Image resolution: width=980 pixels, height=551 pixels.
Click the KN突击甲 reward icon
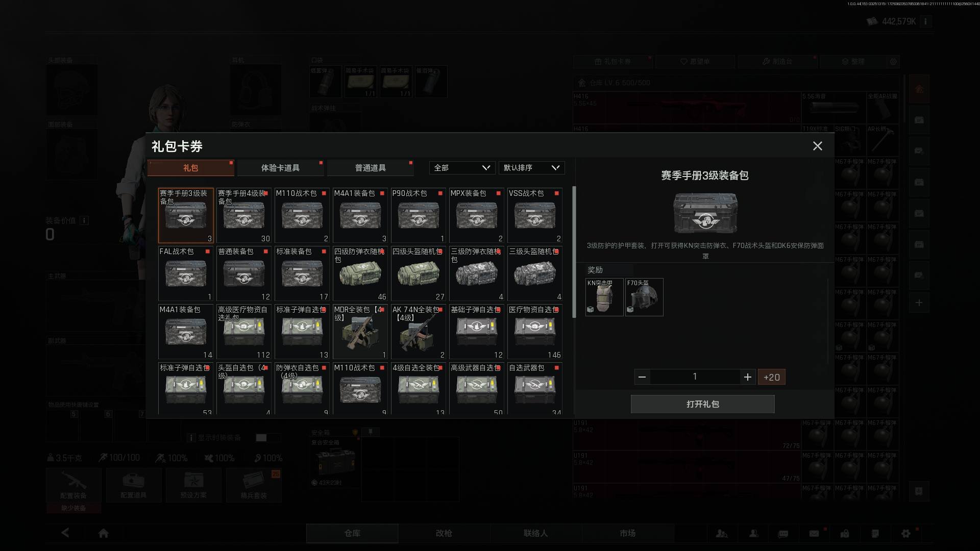[x=604, y=297]
